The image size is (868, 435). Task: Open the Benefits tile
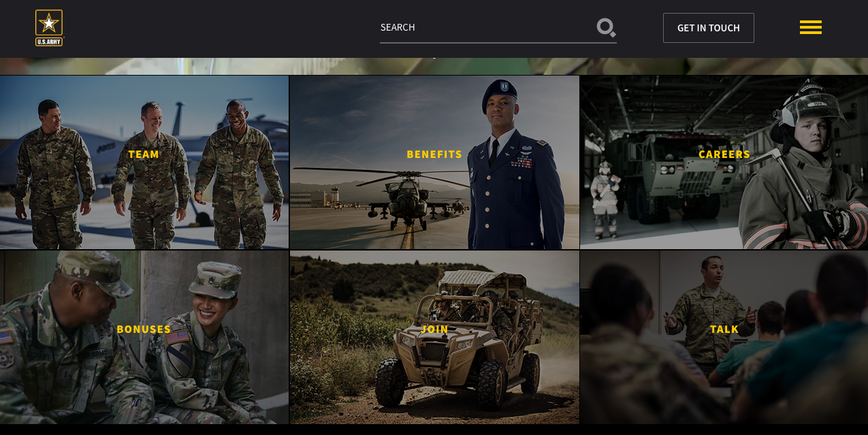click(434, 162)
